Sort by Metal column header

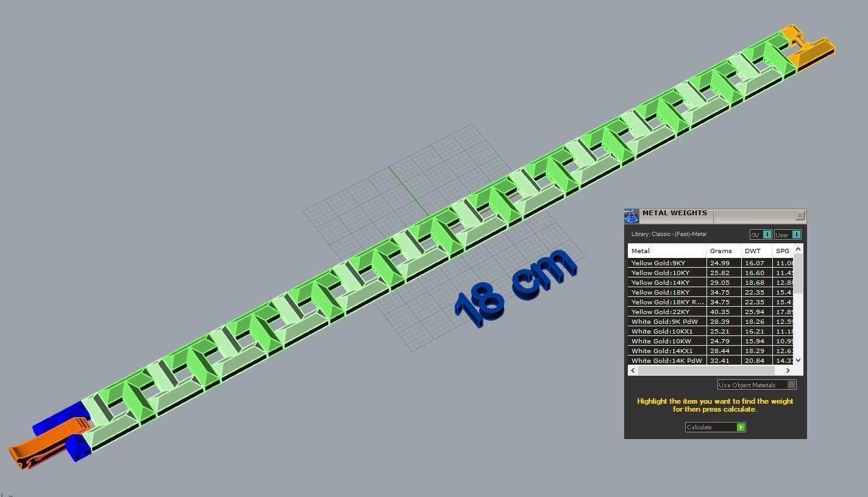coord(667,251)
